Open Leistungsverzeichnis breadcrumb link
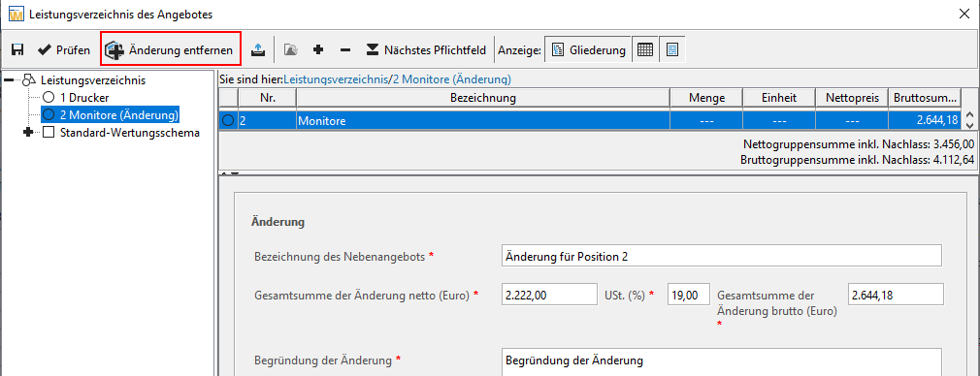The width and height of the screenshot is (980, 376). pyautogui.click(x=337, y=79)
